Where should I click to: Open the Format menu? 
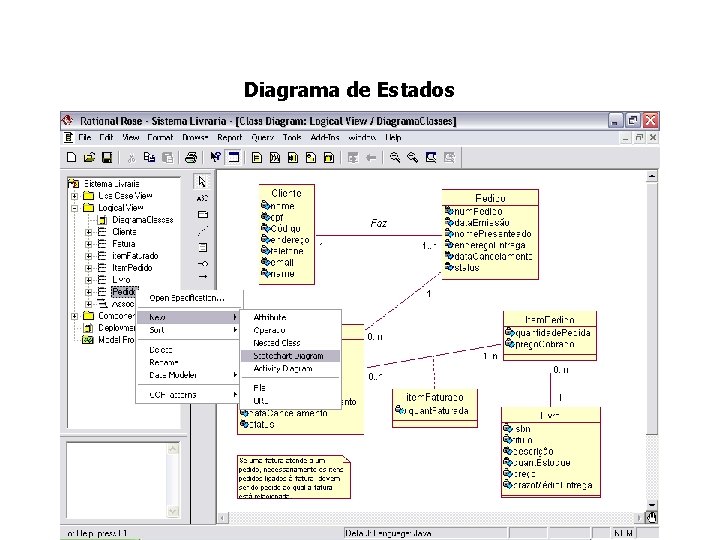[160, 137]
